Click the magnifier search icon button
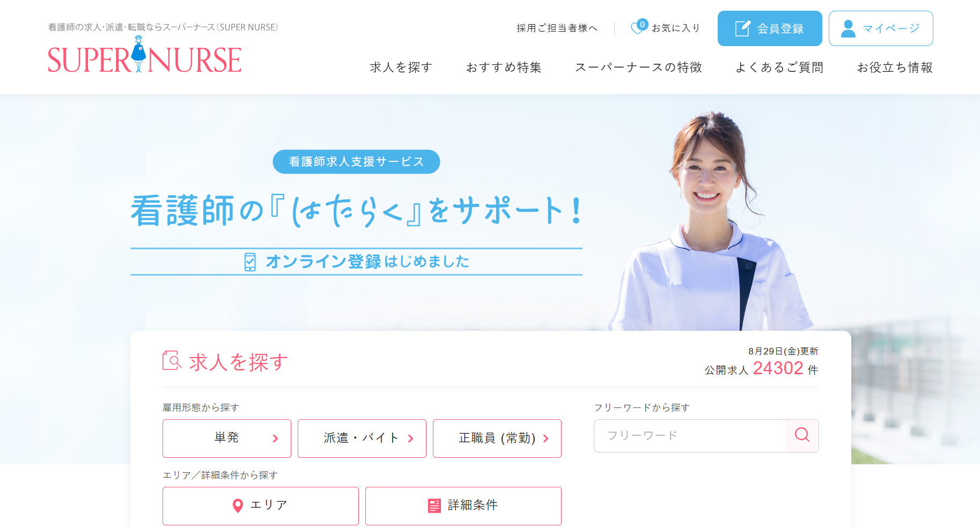Viewport: 980px width, 527px height. coord(802,435)
